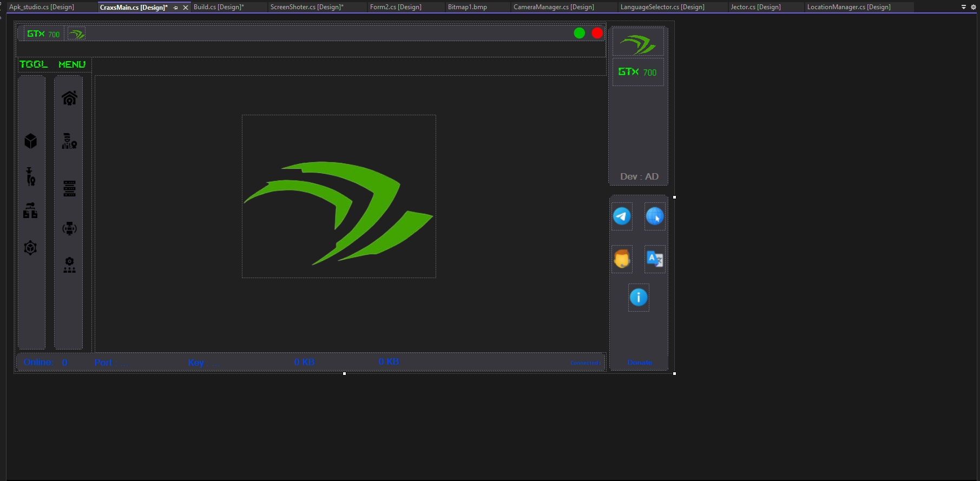
Task: Click the hexagon gear icon in TOOL column
Action: click(31, 248)
